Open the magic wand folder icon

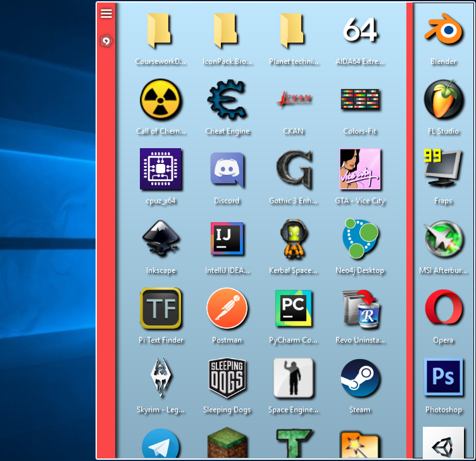[x=360, y=445]
